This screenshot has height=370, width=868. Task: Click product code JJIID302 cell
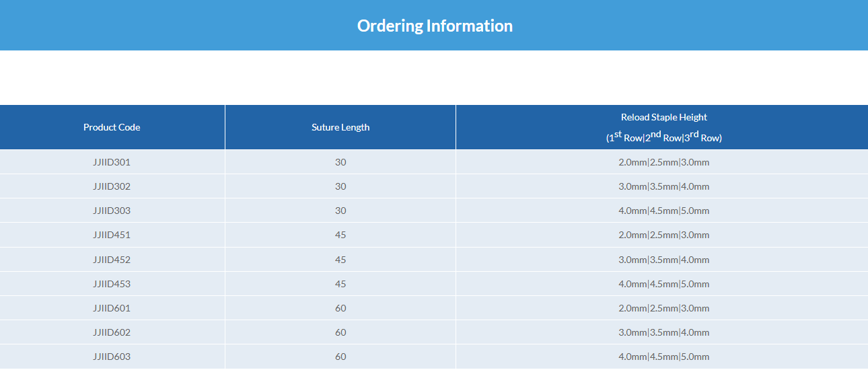point(112,186)
